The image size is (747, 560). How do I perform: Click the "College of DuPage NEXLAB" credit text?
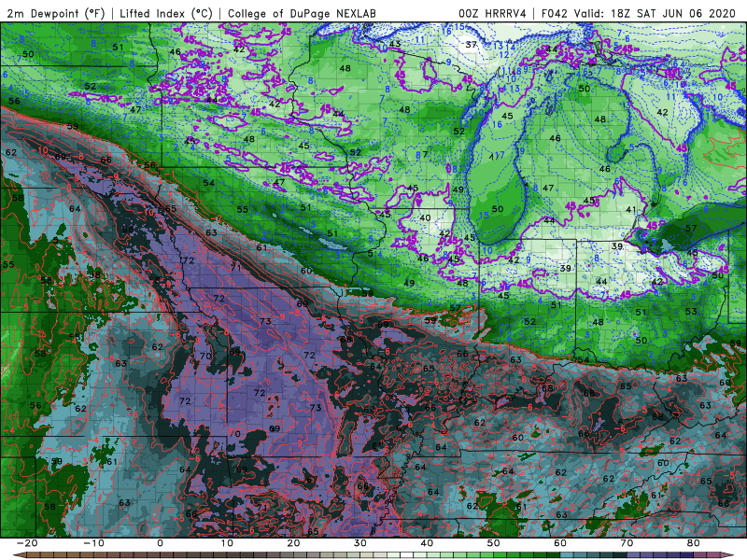302,13
